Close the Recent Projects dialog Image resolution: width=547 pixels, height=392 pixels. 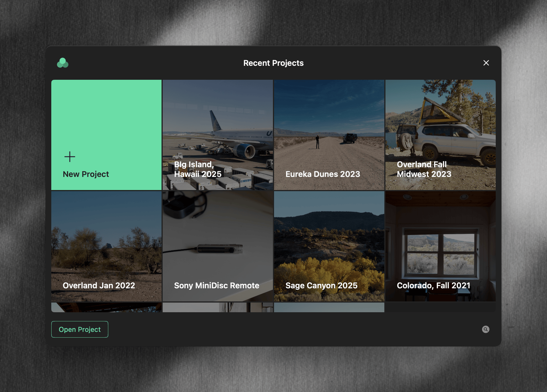tap(486, 63)
